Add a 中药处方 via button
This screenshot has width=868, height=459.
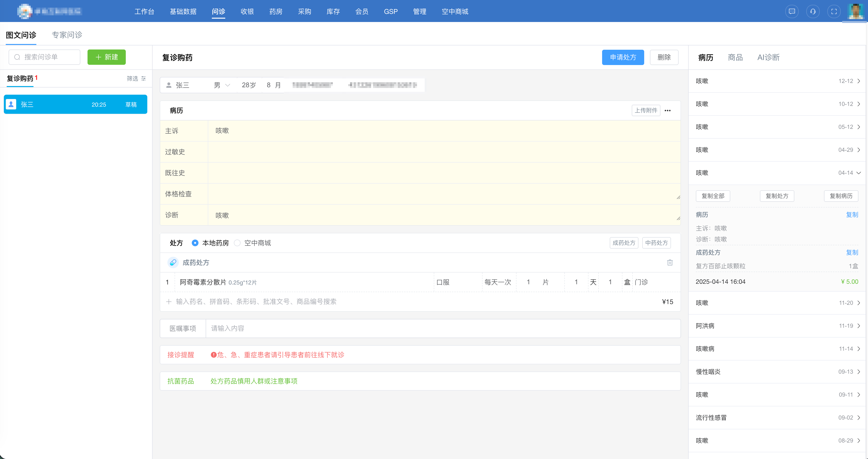point(656,243)
